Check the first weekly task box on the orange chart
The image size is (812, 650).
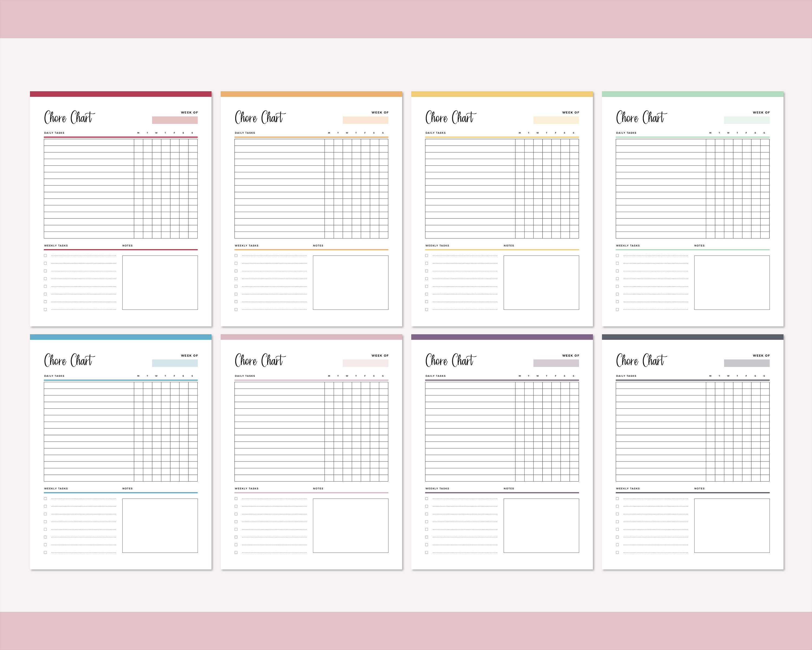[x=236, y=255]
